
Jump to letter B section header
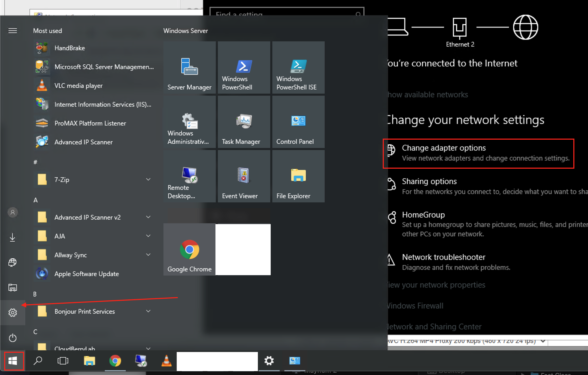35,294
